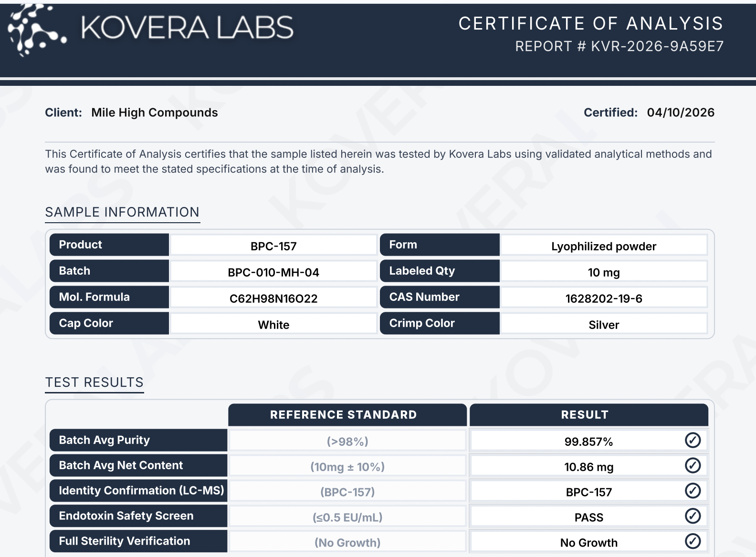Click the Full Sterility Verification row label
Viewport: 756px width, 557px height.
click(138, 541)
